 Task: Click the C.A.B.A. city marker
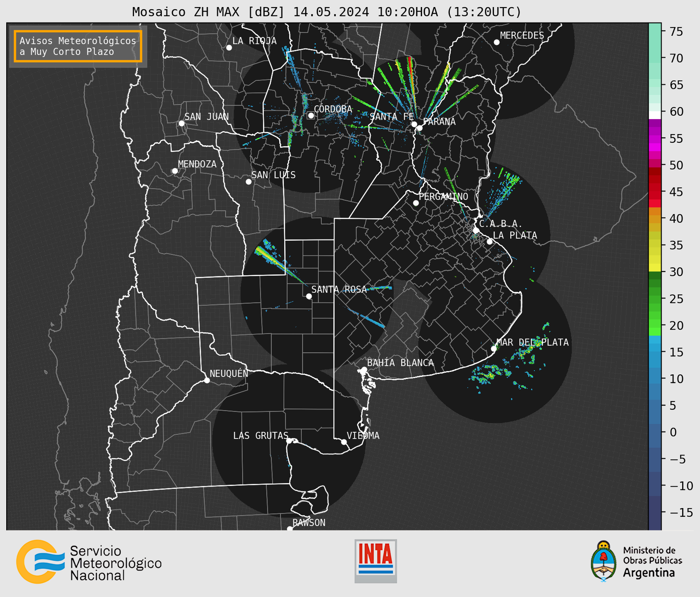click(x=476, y=230)
